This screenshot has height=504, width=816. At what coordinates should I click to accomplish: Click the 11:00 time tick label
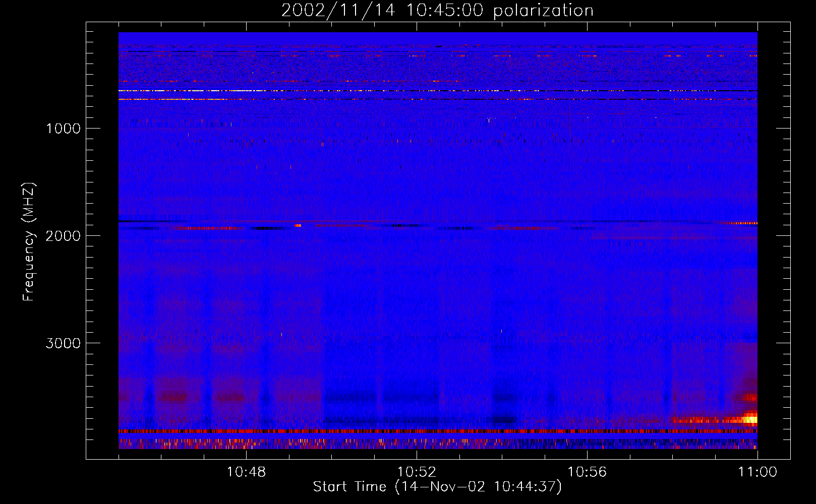click(757, 472)
